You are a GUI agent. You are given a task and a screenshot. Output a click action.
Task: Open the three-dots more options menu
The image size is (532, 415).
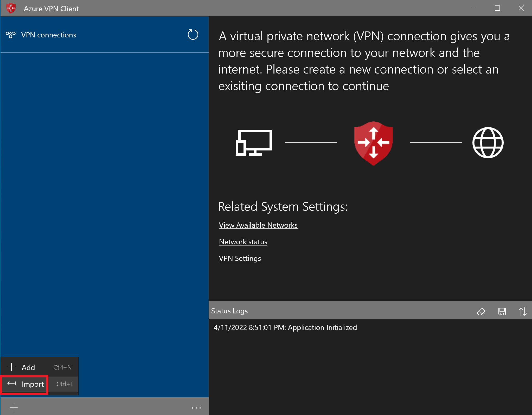pyautogui.click(x=196, y=408)
